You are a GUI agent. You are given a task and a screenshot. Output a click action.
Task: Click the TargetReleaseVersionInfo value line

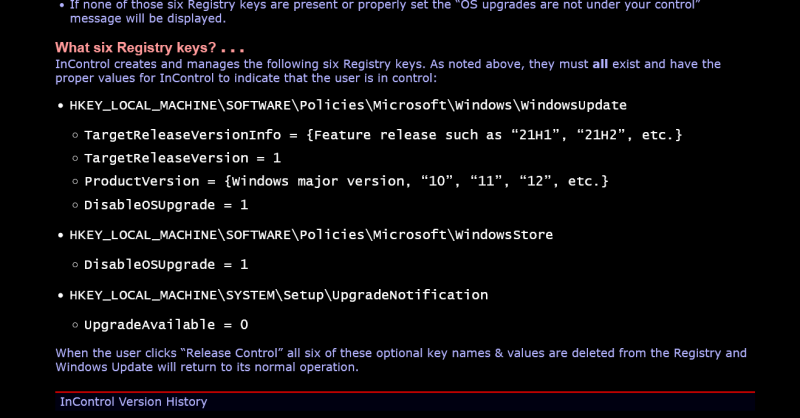point(383,135)
